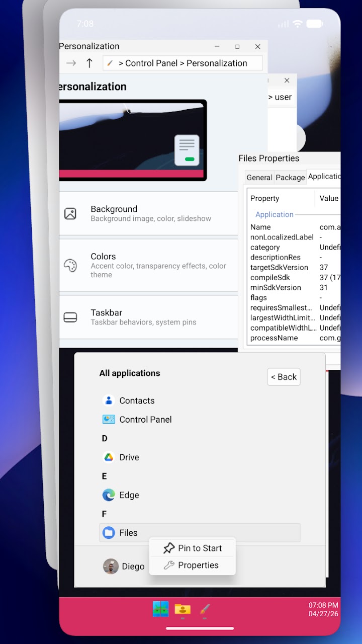
Task: Open the file explorer taskbar icon
Action: pos(183,609)
